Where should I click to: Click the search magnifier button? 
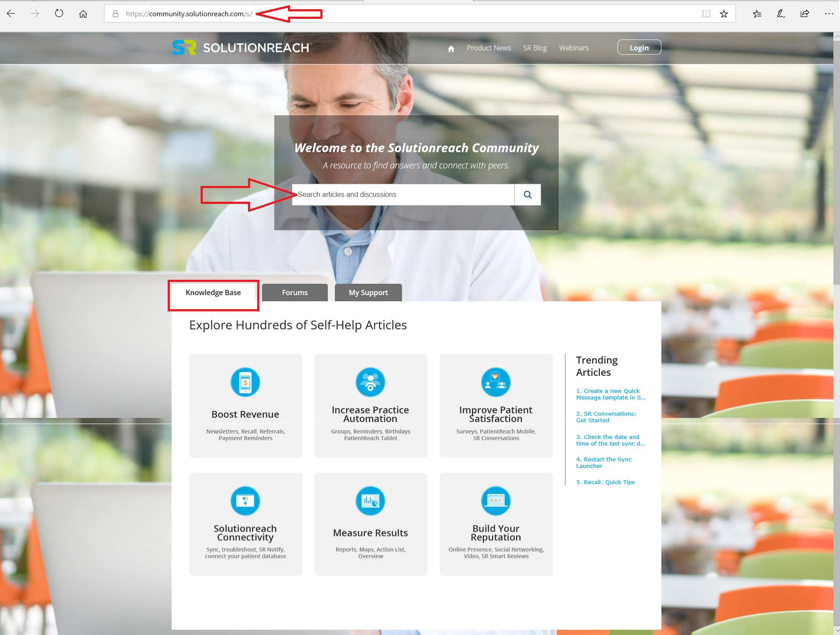(528, 194)
